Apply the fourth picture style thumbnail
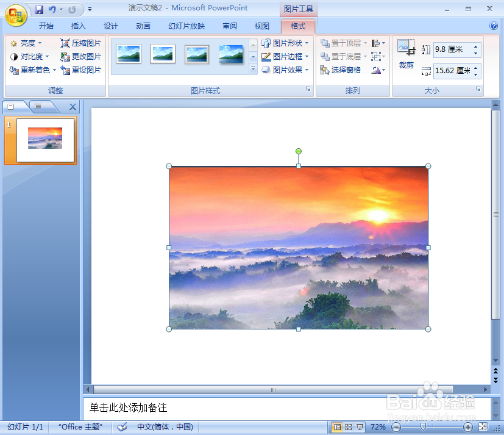 tap(231, 54)
